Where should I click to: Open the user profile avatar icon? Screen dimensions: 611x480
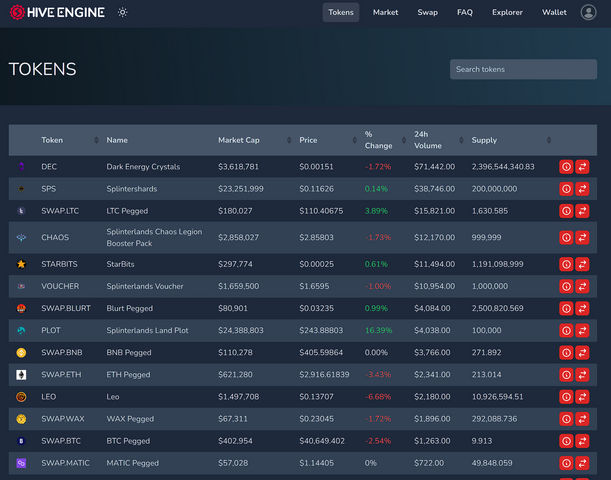588,12
